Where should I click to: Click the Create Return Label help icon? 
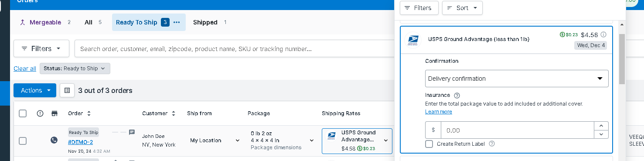[x=492, y=144]
